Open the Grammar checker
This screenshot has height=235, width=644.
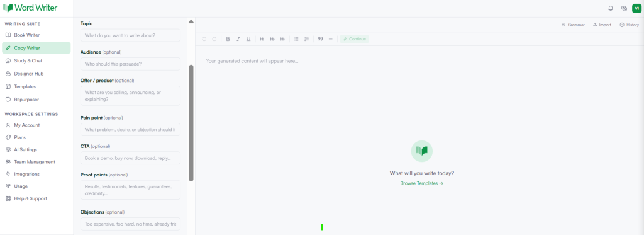573,25
